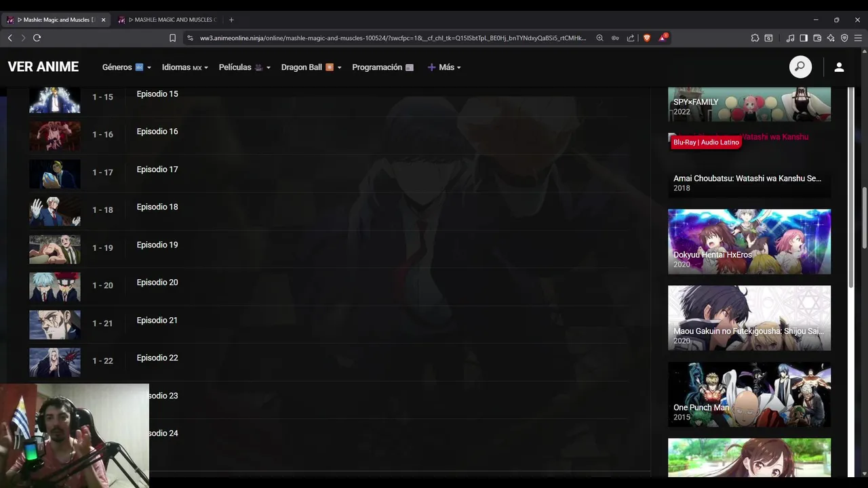Screen dimensions: 868x488
Task: Switch to the second MASHLE: MAGIC AND MUSCLES tab
Action: pyautogui.click(x=167, y=20)
